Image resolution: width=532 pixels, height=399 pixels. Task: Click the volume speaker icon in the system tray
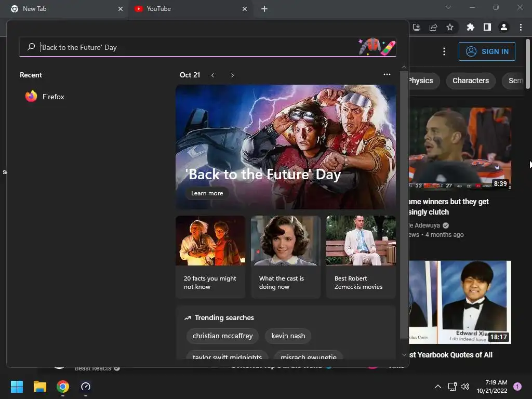(x=465, y=387)
